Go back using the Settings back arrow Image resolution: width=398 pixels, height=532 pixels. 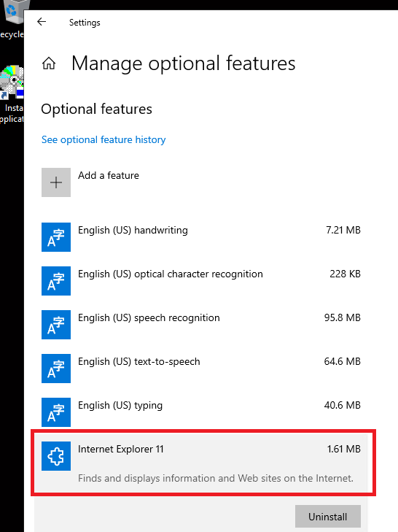click(x=42, y=22)
